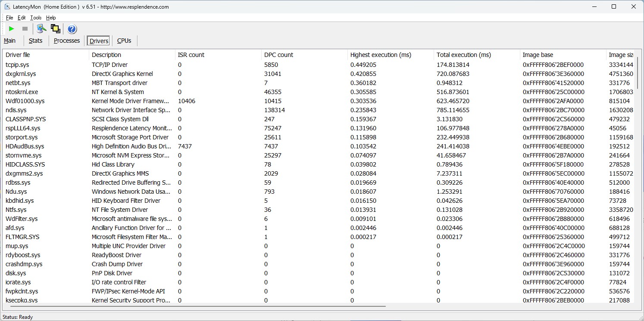The width and height of the screenshot is (644, 321).
Task: Click the ISR count value 10406
Action: (x=186, y=101)
